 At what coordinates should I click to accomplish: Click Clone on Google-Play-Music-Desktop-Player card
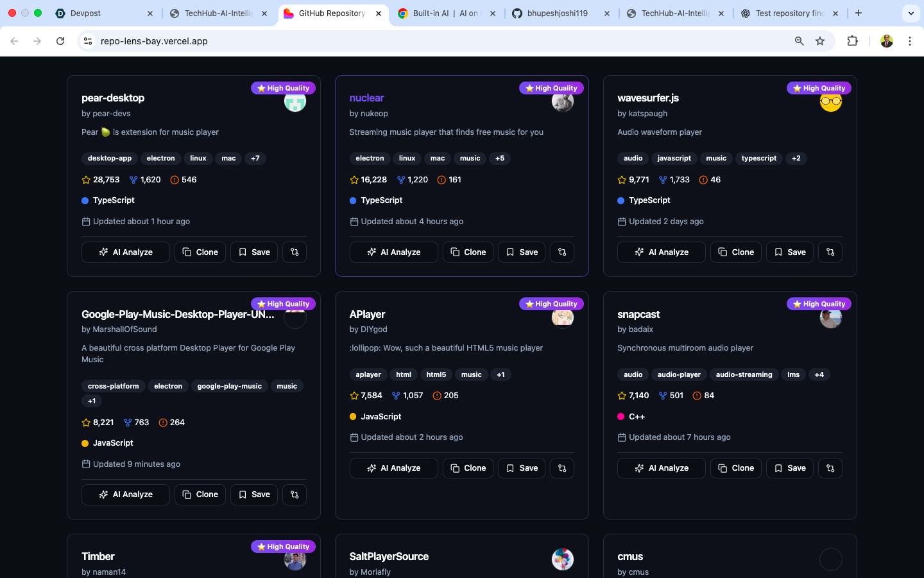coord(200,495)
